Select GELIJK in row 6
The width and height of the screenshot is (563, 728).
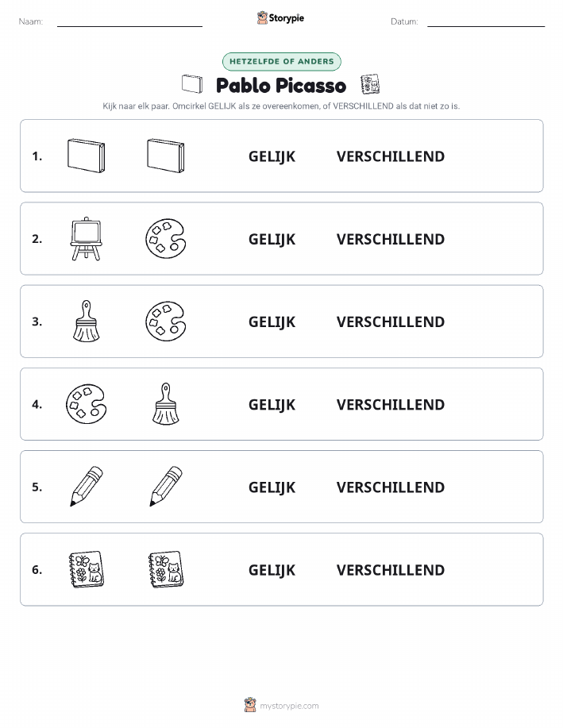coord(272,570)
